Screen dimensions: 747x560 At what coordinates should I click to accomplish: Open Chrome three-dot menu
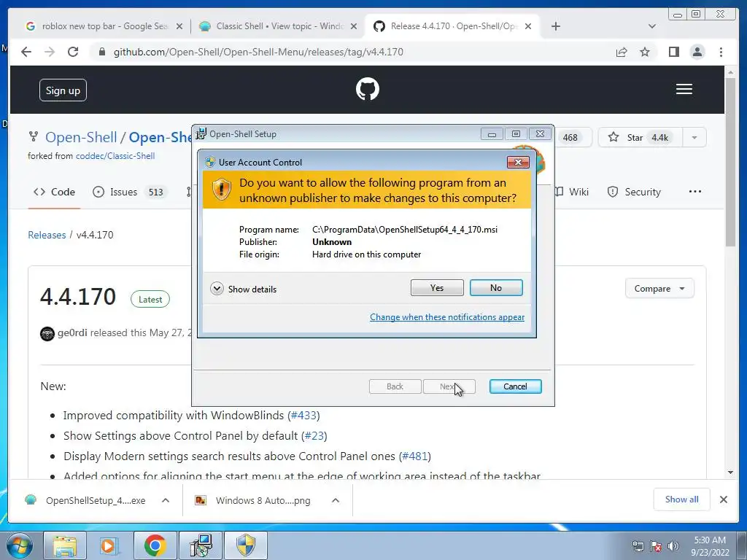coord(721,52)
